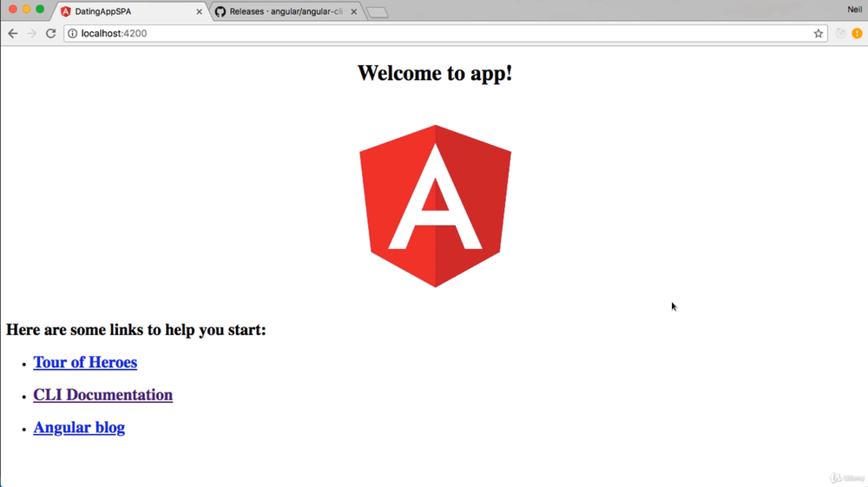Click the large Angular shield logo
868x487 pixels.
point(435,206)
